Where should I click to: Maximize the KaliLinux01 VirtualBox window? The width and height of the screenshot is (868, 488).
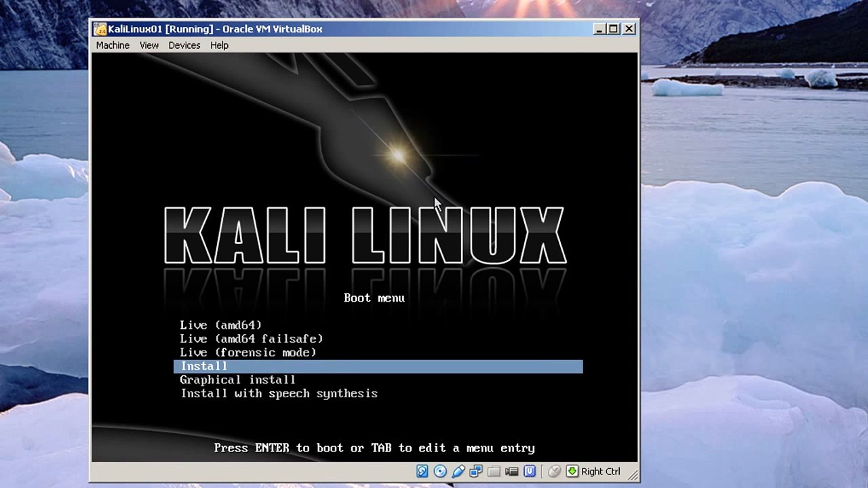point(614,29)
